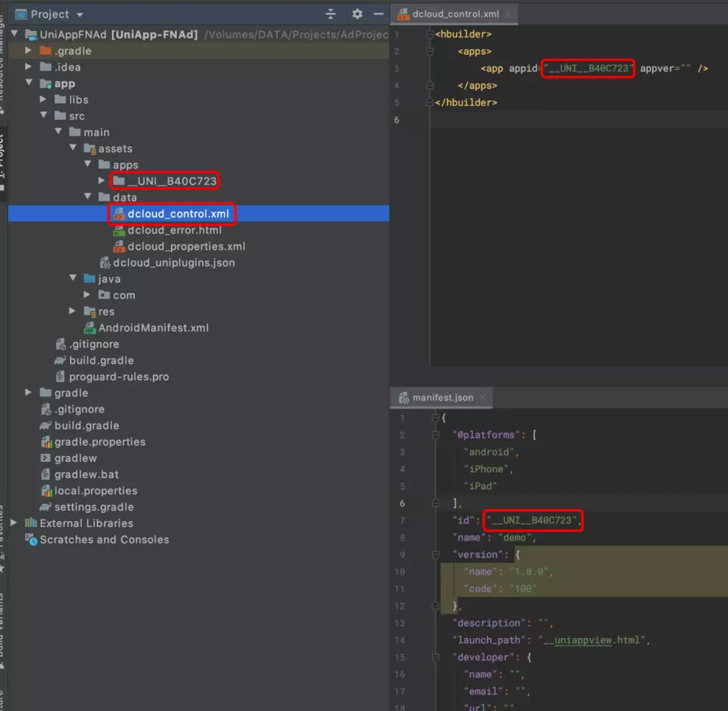Select dcloud_properties.xml in the tree
Screen dimensions: 728x711
186,246
